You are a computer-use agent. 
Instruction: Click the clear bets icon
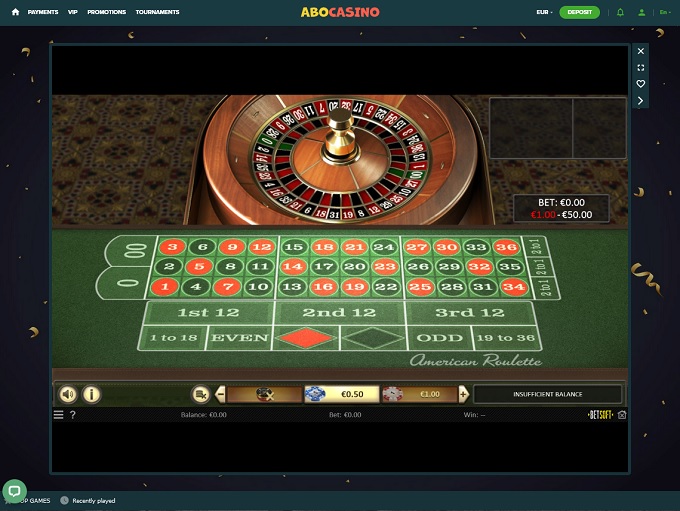click(x=200, y=394)
